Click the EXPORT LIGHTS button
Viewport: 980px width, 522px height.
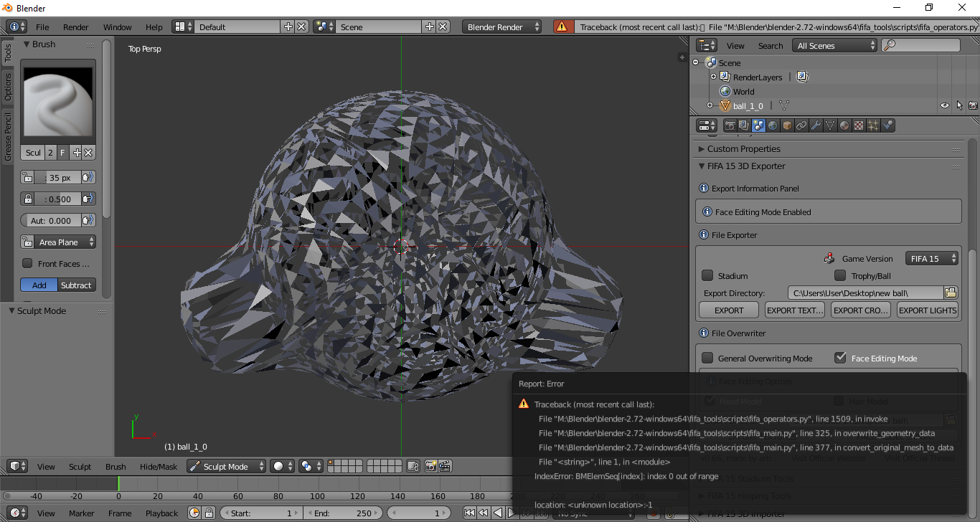tap(928, 310)
